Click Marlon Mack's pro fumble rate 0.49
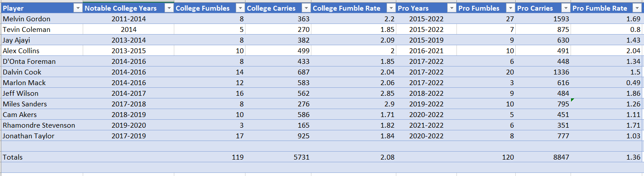 pos(607,82)
